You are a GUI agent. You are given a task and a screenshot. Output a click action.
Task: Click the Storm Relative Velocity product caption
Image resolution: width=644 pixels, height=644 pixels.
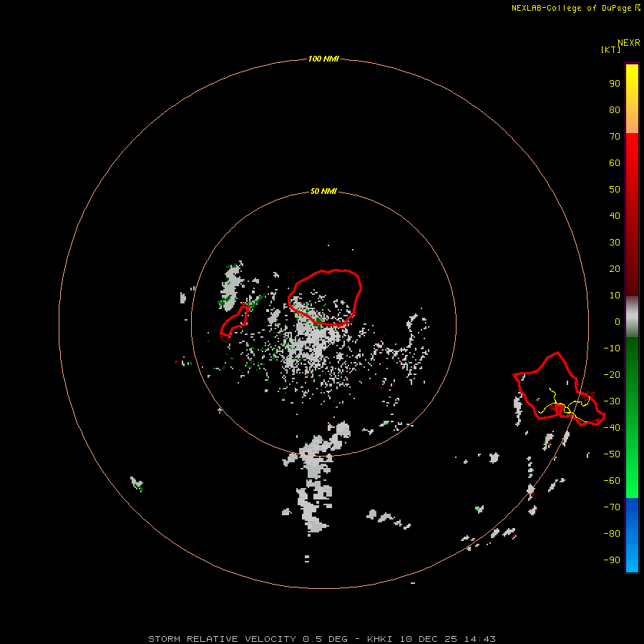click(322, 639)
